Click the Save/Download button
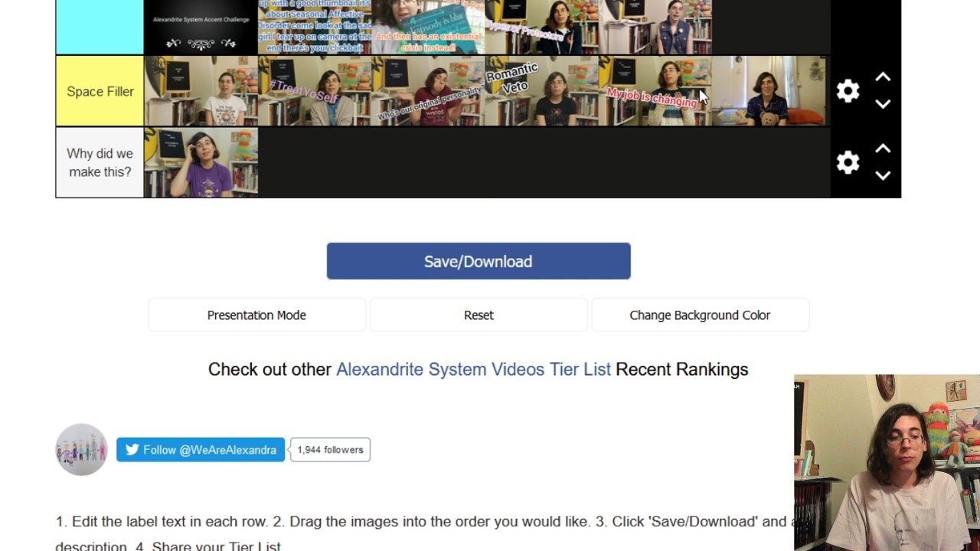Screen dimensions: 980x551 click(x=479, y=261)
